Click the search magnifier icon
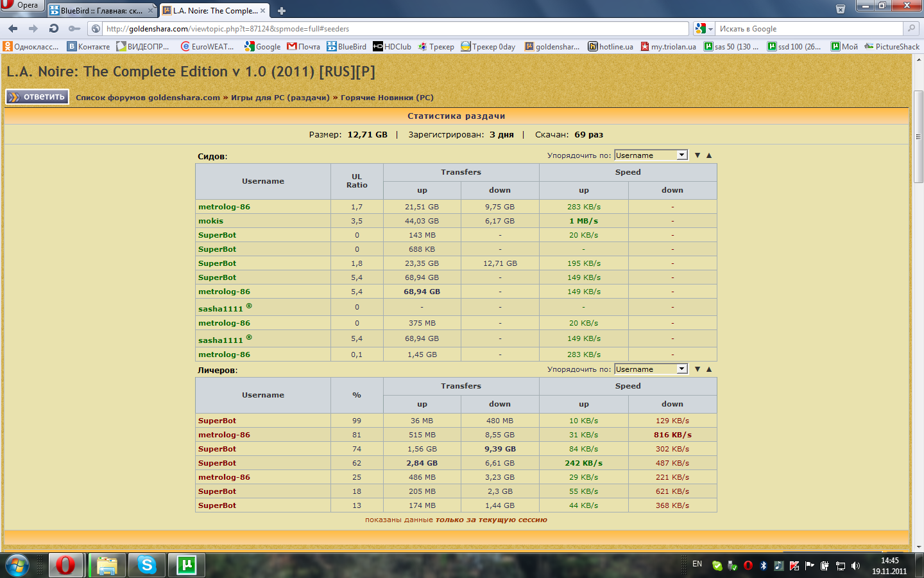This screenshot has height=578, width=924. click(x=911, y=28)
